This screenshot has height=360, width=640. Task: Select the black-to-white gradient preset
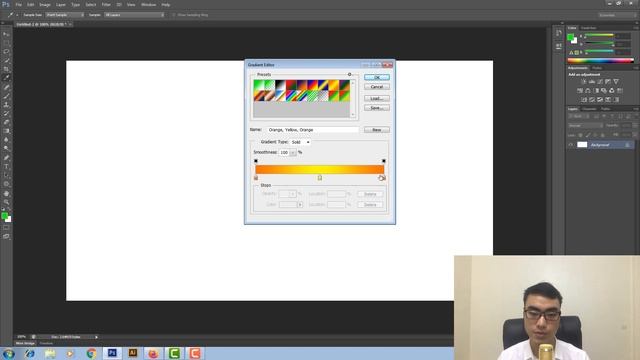click(x=280, y=85)
